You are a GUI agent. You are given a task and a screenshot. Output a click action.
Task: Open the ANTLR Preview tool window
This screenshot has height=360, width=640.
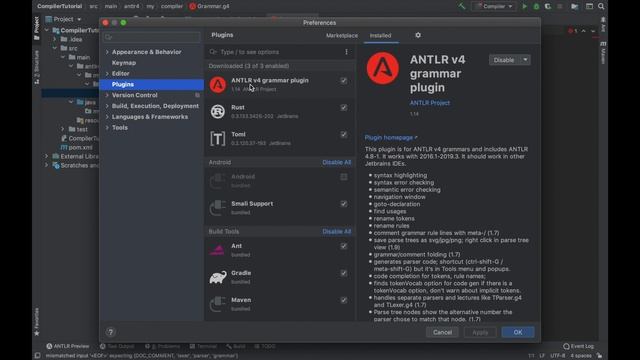[68, 346]
